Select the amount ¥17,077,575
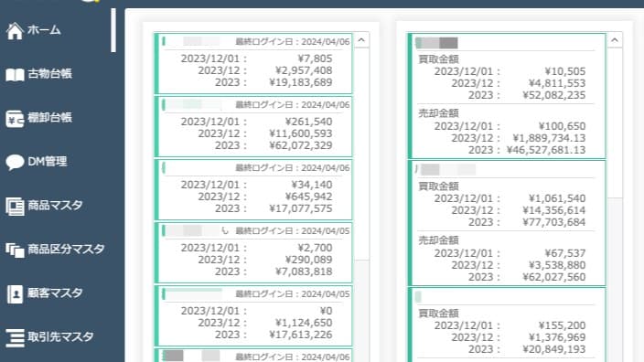Viewport: 644px width, 362px height. pyautogui.click(x=301, y=209)
